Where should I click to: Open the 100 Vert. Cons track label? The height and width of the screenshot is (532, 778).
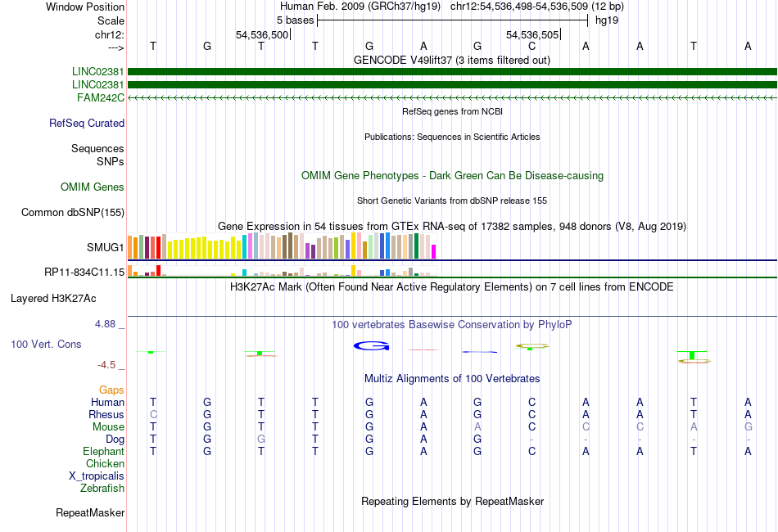46,344
